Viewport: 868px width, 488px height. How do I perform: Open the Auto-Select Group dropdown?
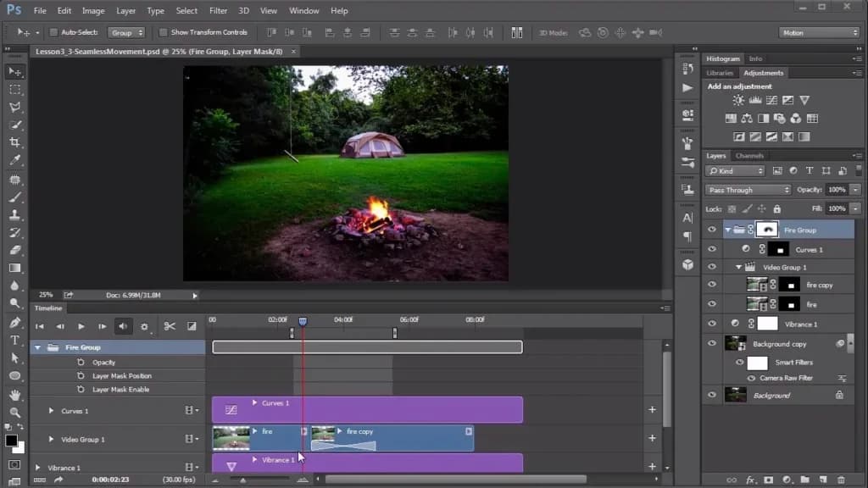(x=126, y=33)
